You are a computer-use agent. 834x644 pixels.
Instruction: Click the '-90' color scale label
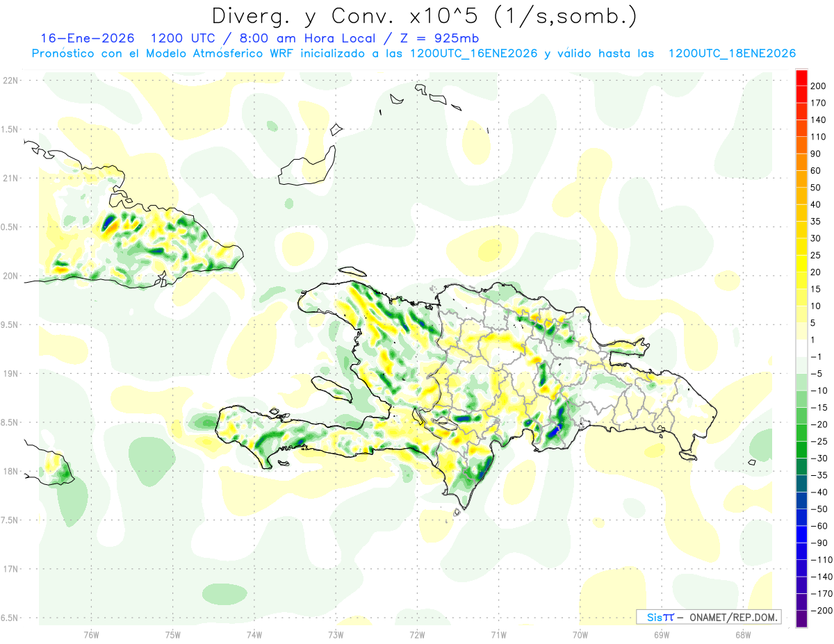[819, 543]
